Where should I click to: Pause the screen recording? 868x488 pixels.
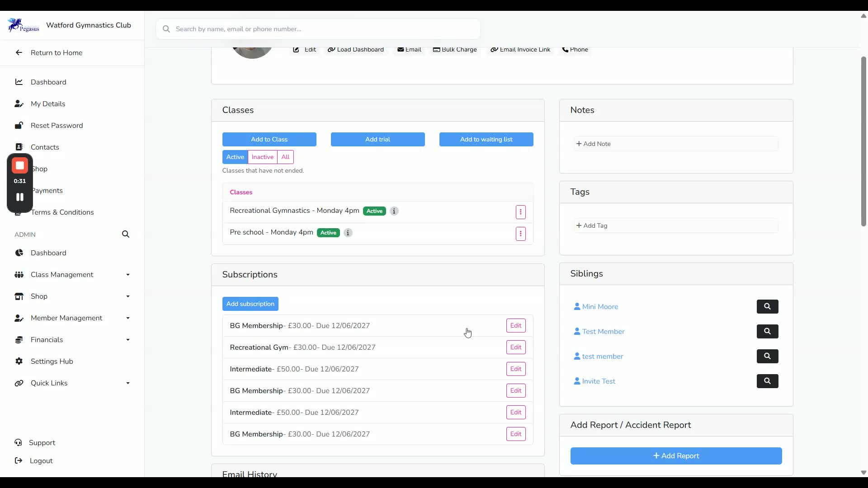[x=20, y=197]
